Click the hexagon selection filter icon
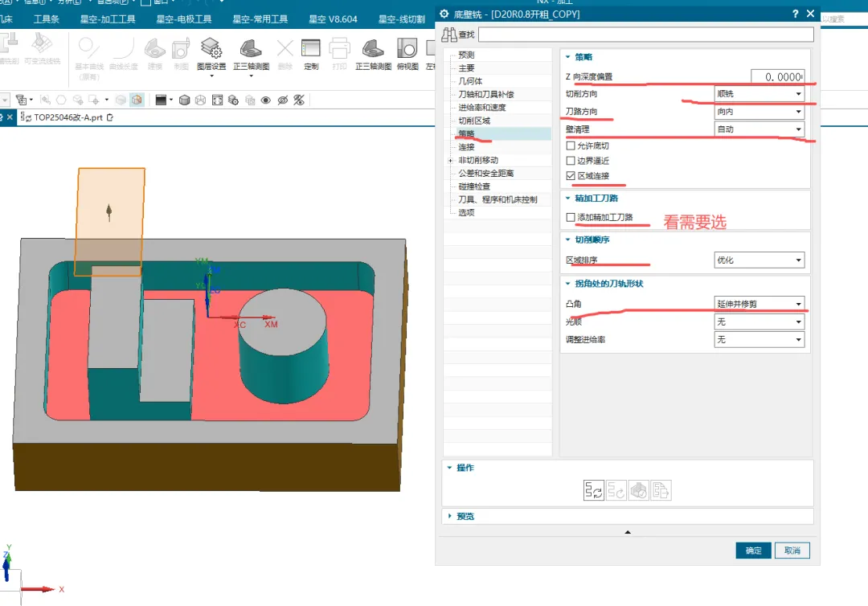This screenshot has height=606, width=868. point(61,100)
